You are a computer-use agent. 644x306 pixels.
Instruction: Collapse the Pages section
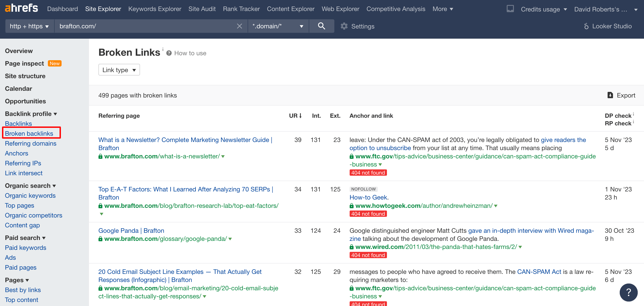point(17,280)
